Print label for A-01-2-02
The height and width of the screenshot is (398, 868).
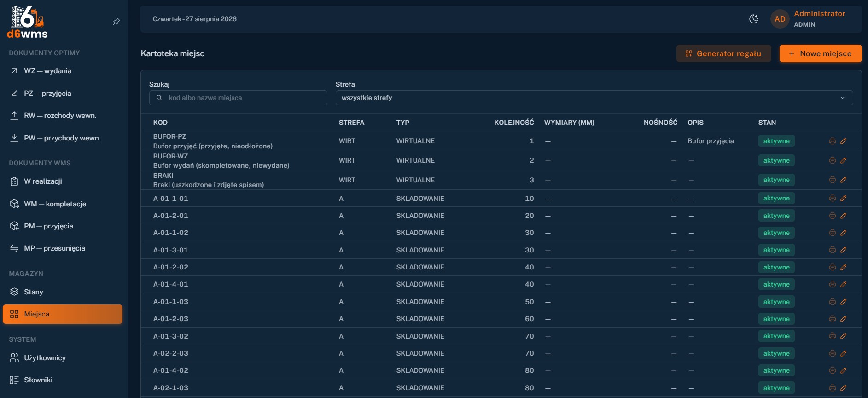pyautogui.click(x=833, y=267)
